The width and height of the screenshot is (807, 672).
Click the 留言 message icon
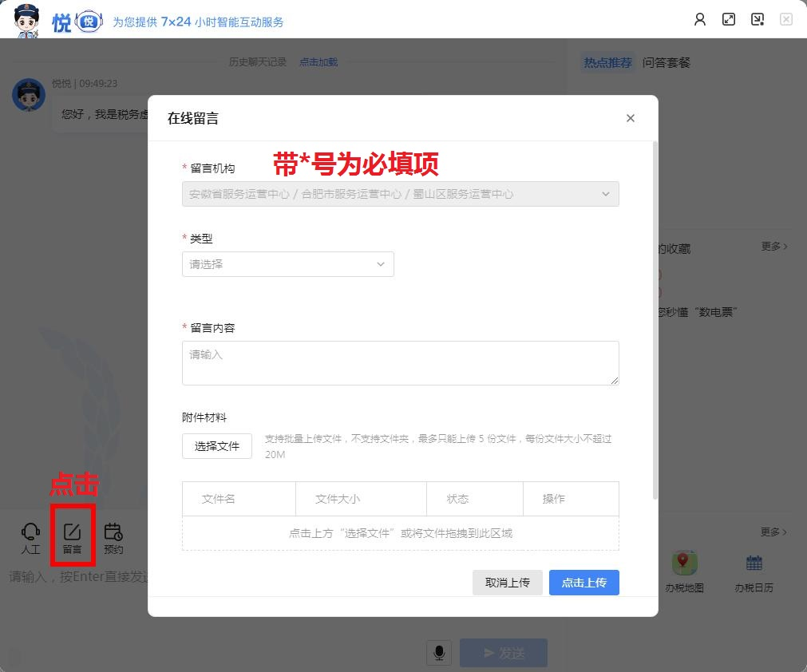(72, 538)
